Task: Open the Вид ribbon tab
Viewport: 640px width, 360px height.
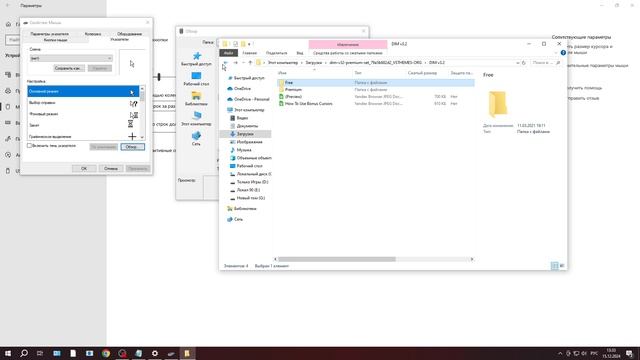Action: pyautogui.click(x=300, y=53)
